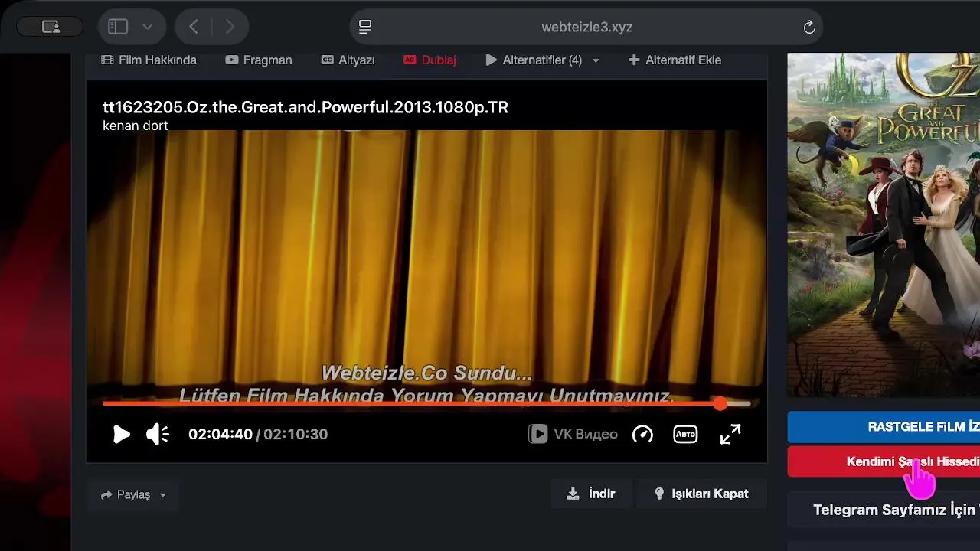Open the playback speed gauge

tap(642, 435)
